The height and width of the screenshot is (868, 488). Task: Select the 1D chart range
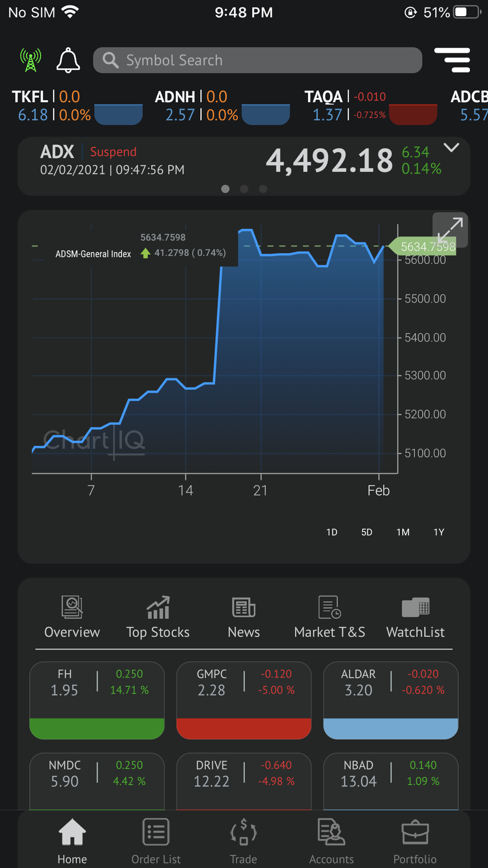pyautogui.click(x=332, y=532)
